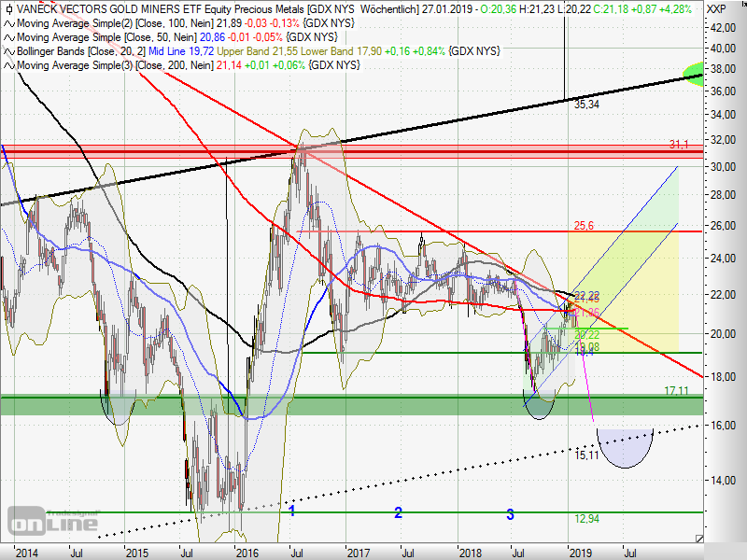This screenshot has width=747, height=560.
Task: Click the 30,00 price axis label
Action: (x=723, y=167)
